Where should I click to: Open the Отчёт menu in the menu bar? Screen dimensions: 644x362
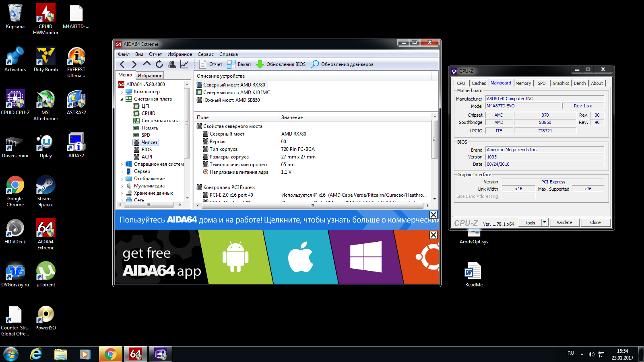[x=155, y=54]
